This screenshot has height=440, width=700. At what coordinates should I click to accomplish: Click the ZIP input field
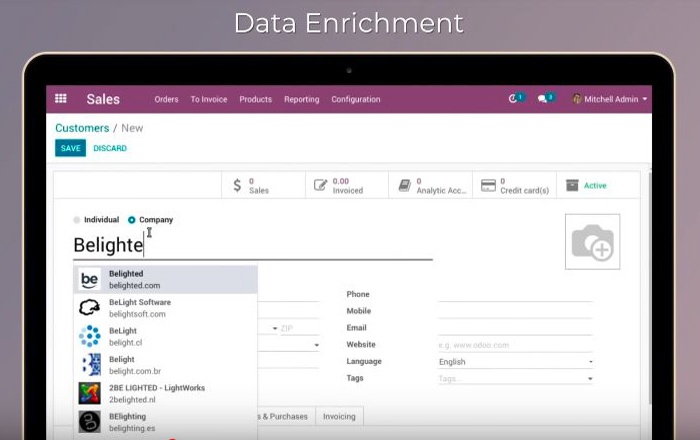(x=300, y=328)
